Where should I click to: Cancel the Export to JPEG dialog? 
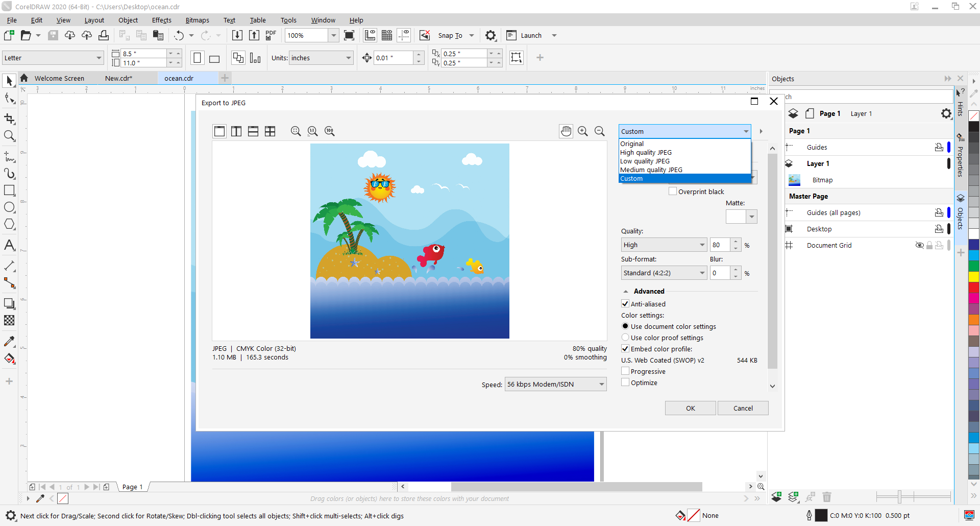(x=743, y=408)
